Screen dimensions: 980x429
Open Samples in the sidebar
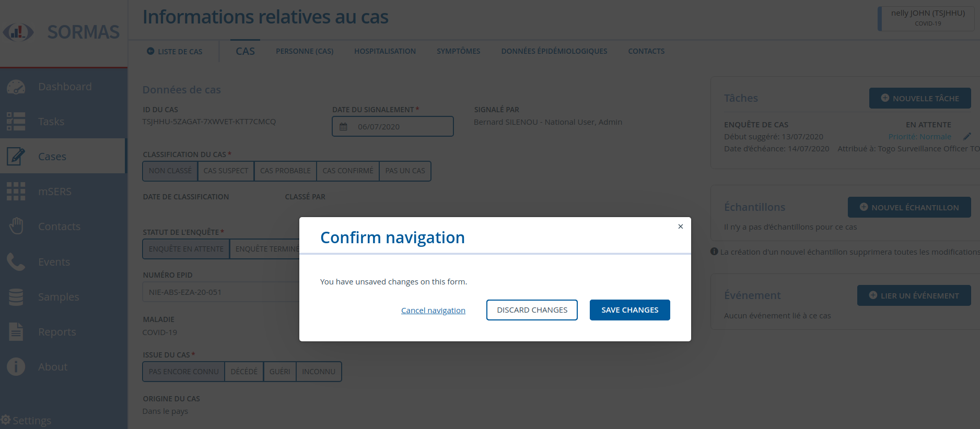pos(63,296)
